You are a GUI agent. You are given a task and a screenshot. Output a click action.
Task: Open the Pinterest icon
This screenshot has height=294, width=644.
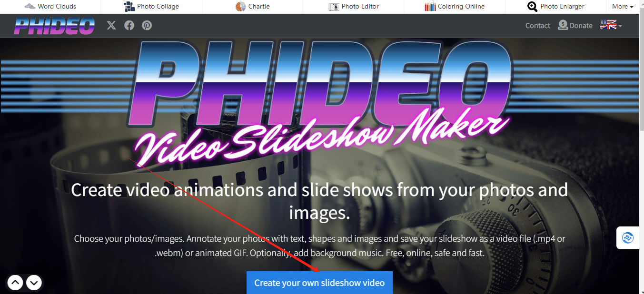(147, 25)
